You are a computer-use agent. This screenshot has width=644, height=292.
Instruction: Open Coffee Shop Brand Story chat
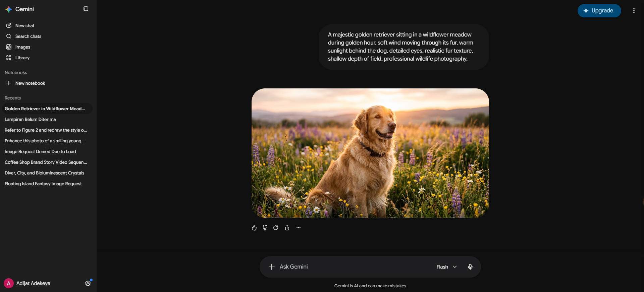[x=47, y=162]
